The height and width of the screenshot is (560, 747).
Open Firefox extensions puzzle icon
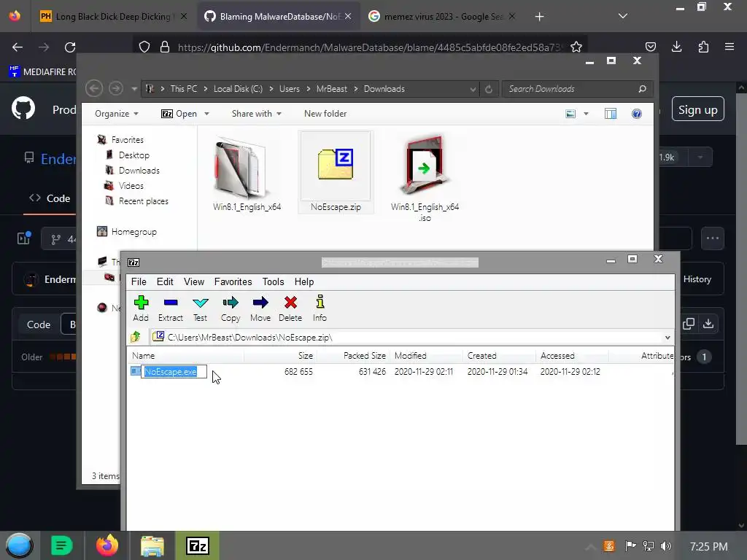(703, 47)
